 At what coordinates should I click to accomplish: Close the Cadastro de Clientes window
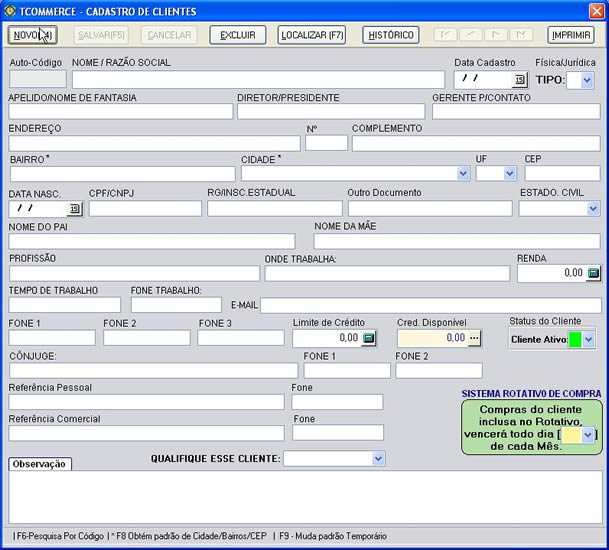[597, 11]
